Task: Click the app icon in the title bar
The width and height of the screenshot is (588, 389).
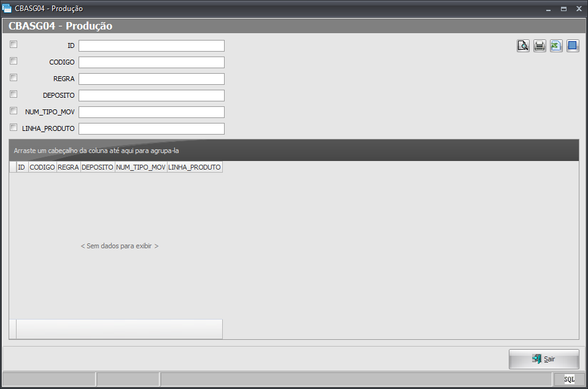Action: coord(7,8)
